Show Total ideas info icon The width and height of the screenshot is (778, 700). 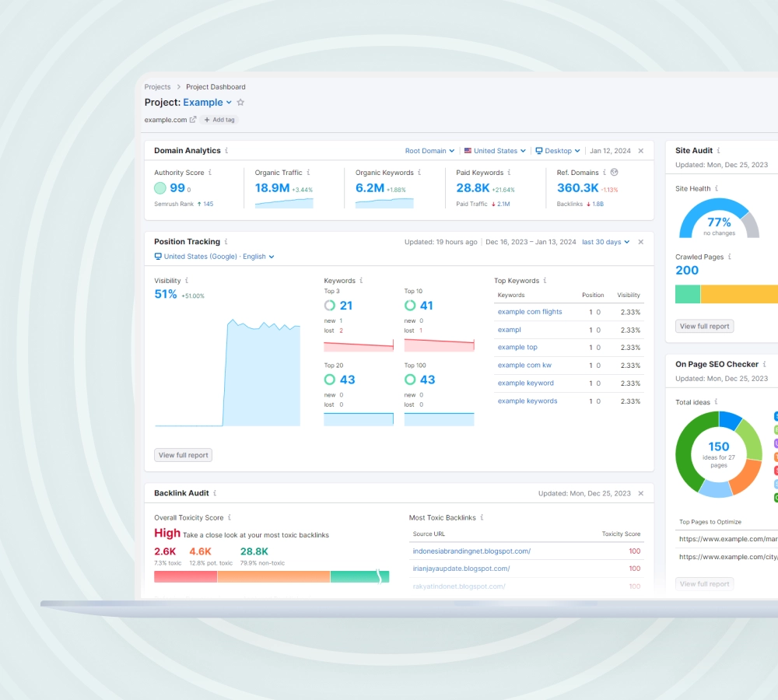coord(716,402)
